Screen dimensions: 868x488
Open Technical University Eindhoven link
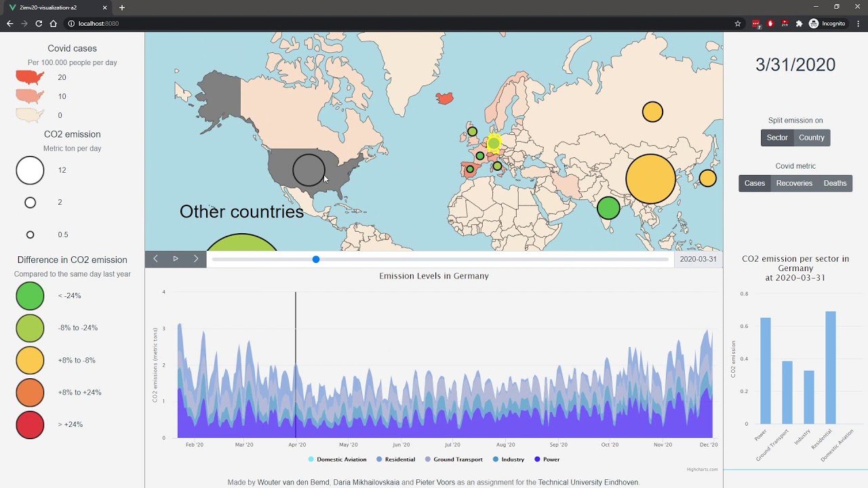pyautogui.click(x=588, y=483)
